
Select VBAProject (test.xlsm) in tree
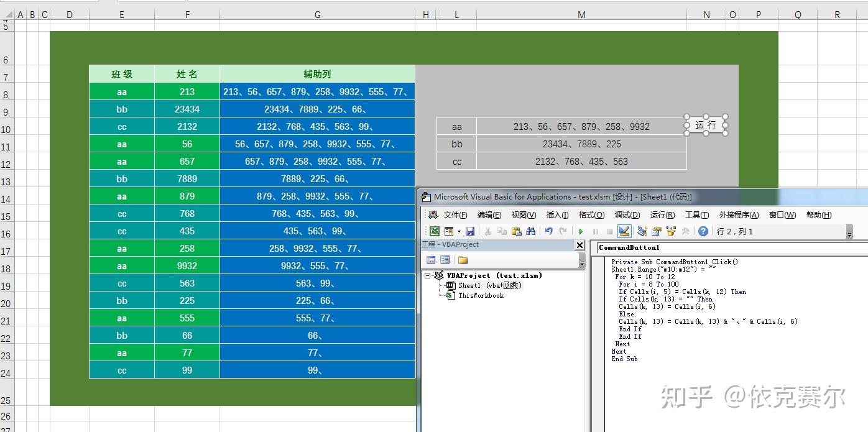[494, 275]
